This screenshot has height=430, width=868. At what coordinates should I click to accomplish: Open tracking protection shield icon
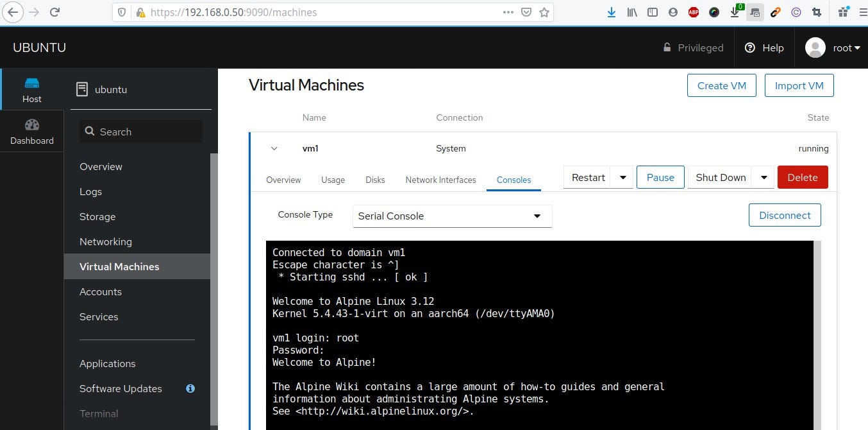pyautogui.click(x=122, y=12)
